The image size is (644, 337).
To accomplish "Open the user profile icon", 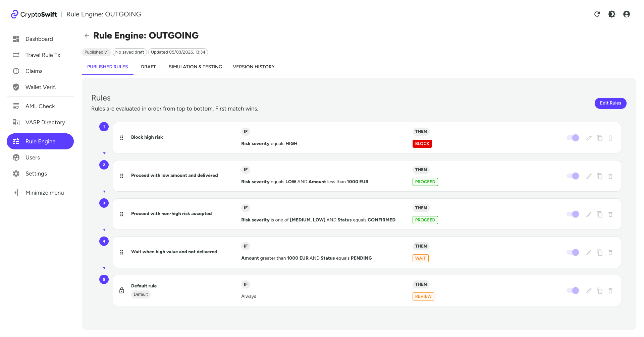I will click(627, 14).
